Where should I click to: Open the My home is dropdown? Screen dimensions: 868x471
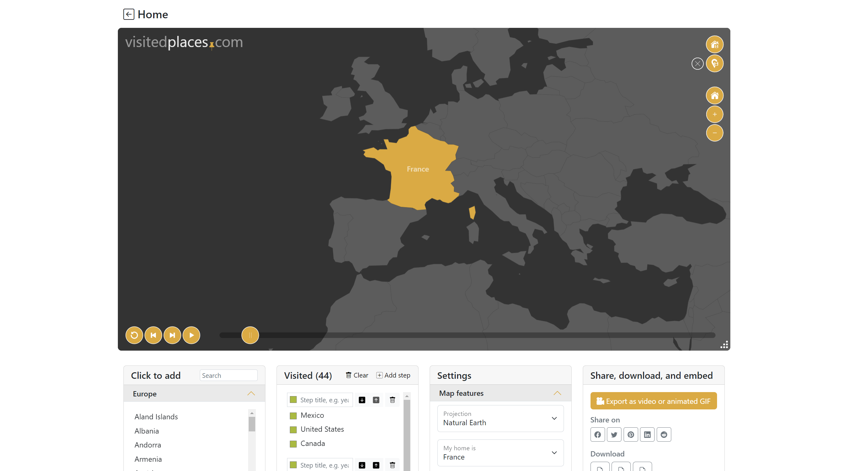click(501, 453)
